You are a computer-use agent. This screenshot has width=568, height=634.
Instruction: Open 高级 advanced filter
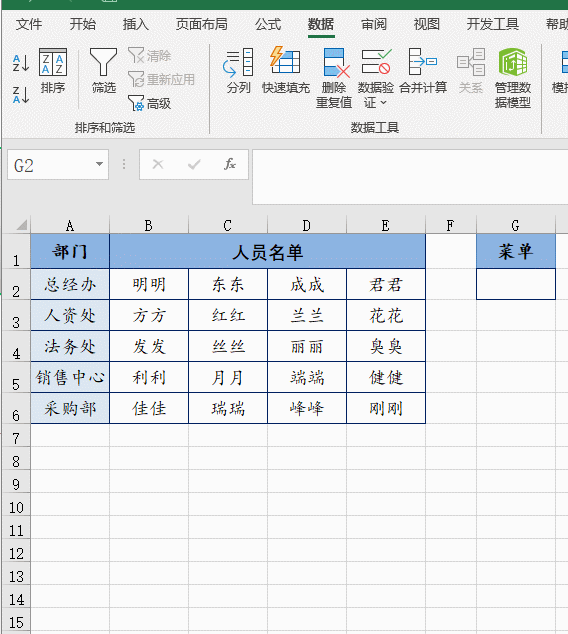point(149,104)
